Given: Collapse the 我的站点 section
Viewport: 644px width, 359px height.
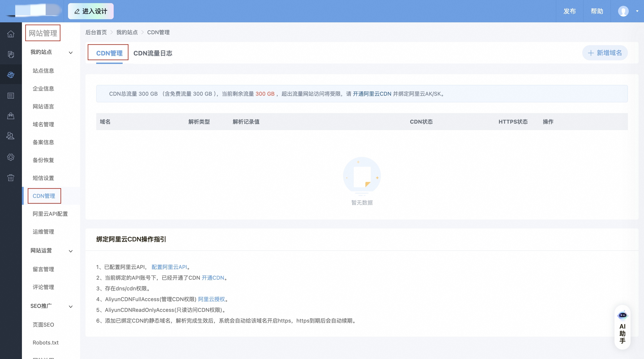Looking at the screenshot, I should click(x=70, y=53).
